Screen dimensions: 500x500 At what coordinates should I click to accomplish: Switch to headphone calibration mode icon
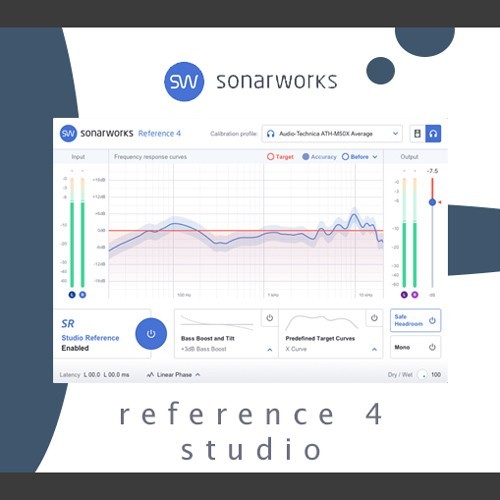(x=433, y=134)
